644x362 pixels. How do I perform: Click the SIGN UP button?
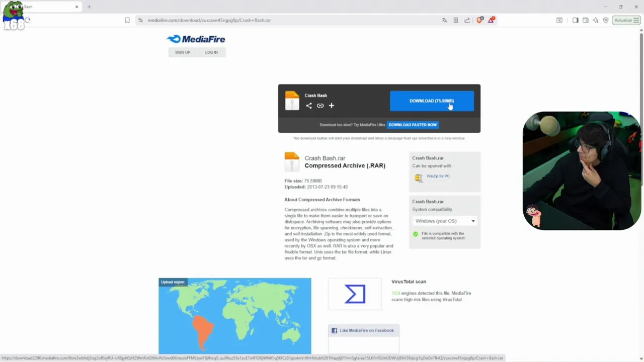point(183,52)
